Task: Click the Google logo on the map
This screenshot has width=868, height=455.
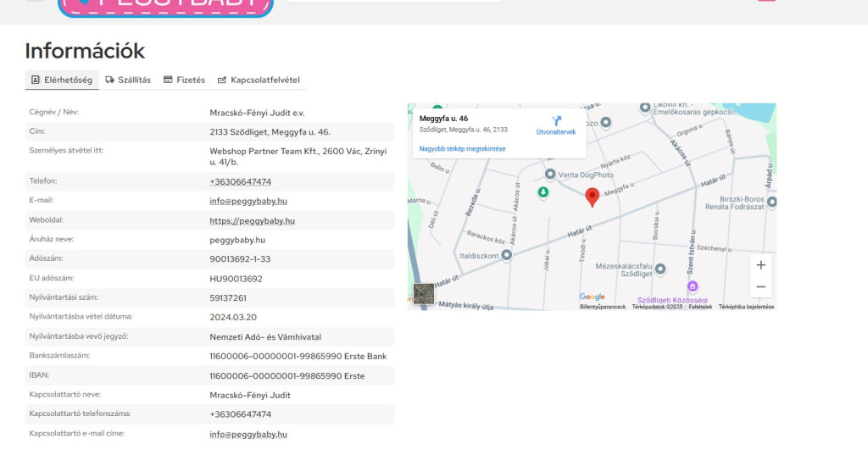Action: tap(592, 297)
